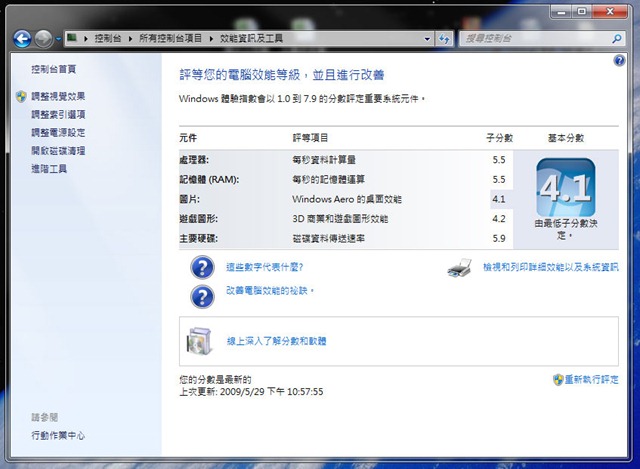Open Help with the blue question icon
Screen dimensions: 640x469
619,61
